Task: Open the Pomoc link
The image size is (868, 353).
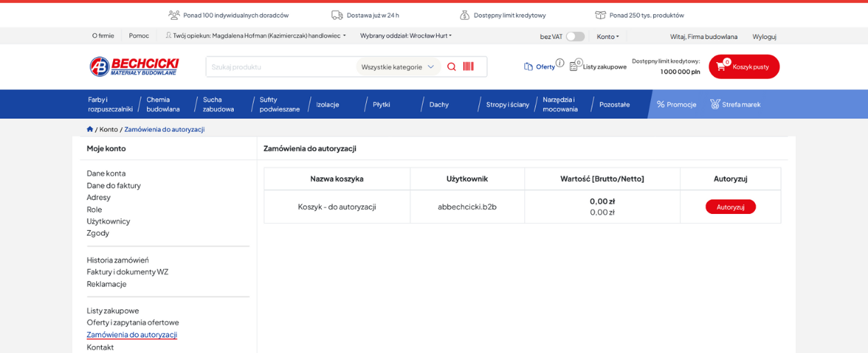Action: coord(139,35)
